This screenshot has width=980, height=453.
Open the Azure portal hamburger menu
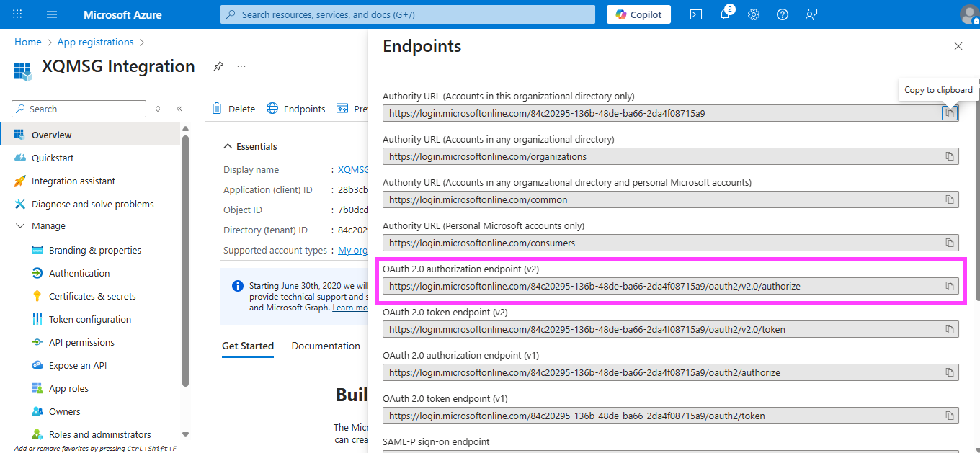[52, 14]
